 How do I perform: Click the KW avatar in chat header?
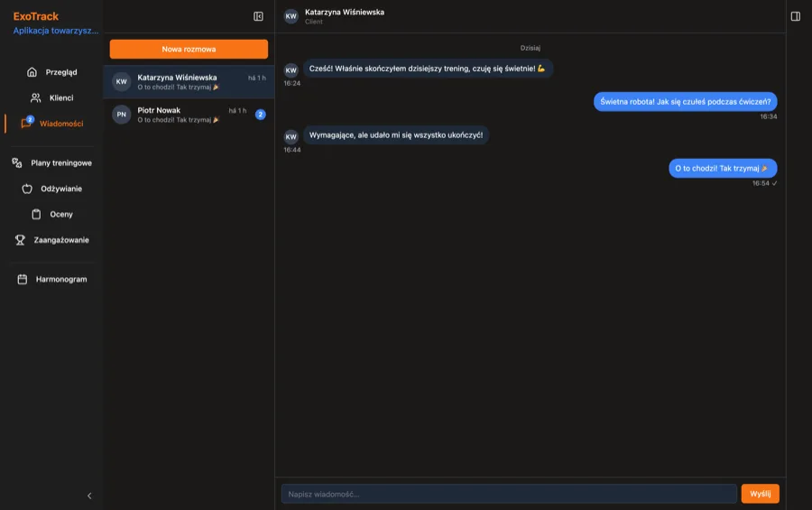[x=291, y=16]
